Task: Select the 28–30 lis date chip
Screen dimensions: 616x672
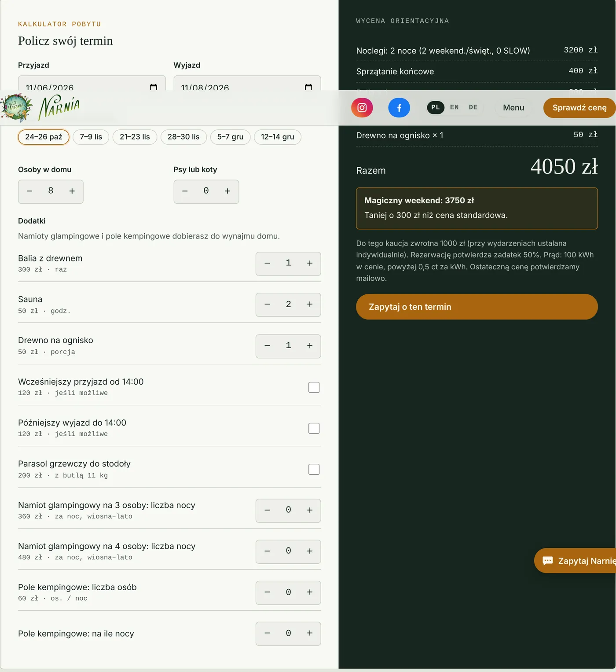Action: (x=183, y=137)
